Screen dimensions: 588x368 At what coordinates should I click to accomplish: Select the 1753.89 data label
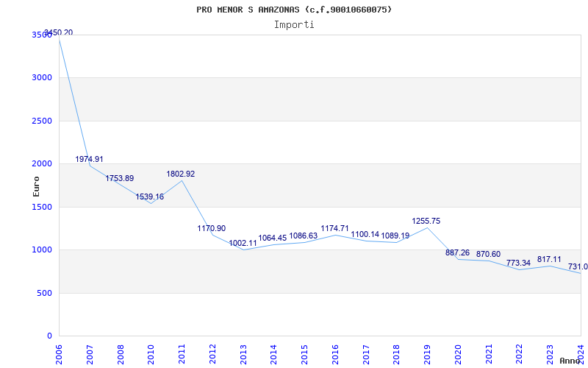coord(120,178)
